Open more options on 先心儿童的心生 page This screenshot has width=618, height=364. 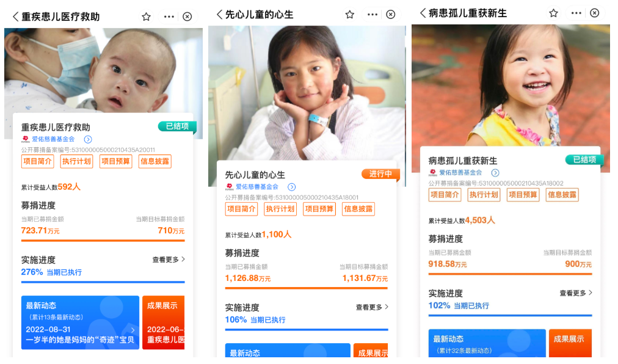tap(373, 15)
